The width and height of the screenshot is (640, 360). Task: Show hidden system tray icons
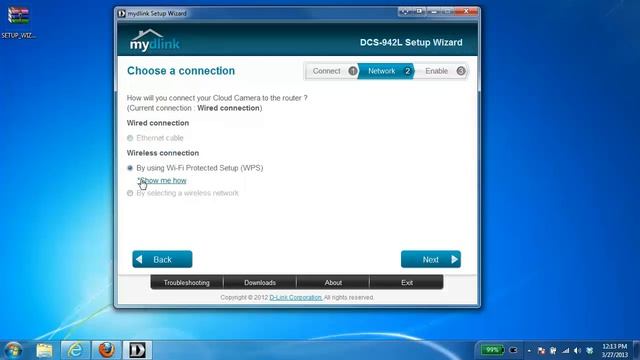tap(529, 350)
